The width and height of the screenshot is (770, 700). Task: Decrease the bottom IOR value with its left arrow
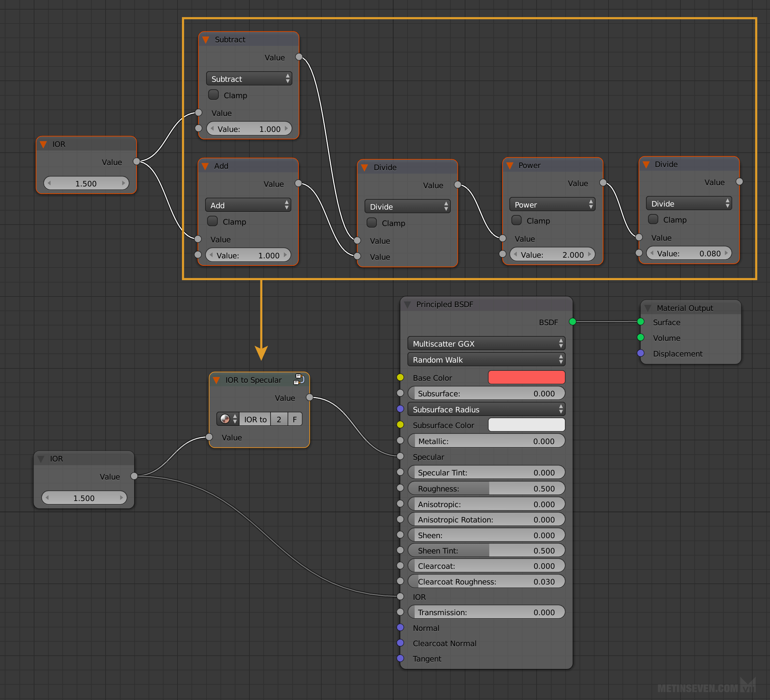click(47, 498)
